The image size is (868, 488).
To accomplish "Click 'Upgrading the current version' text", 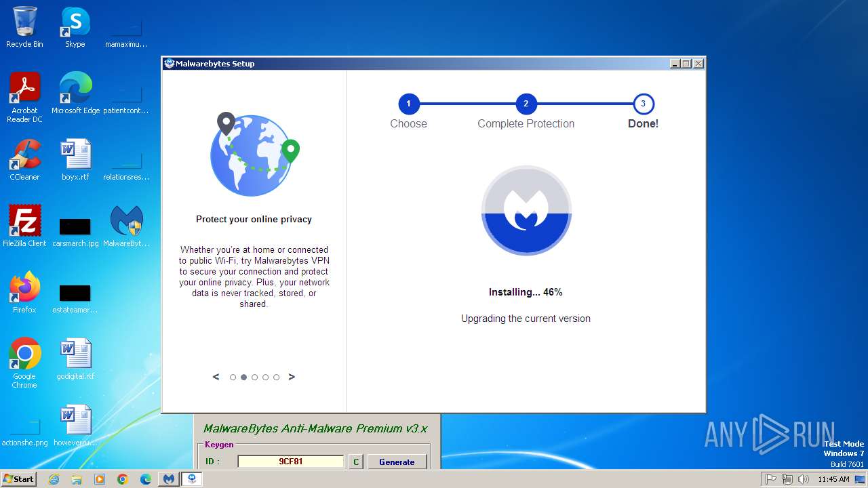I will [x=526, y=319].
